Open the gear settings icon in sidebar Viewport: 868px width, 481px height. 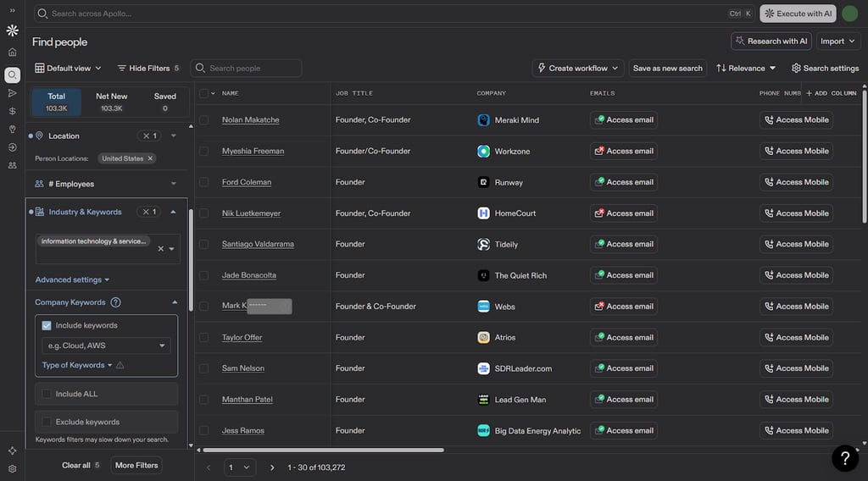click(x=12, y=469)
